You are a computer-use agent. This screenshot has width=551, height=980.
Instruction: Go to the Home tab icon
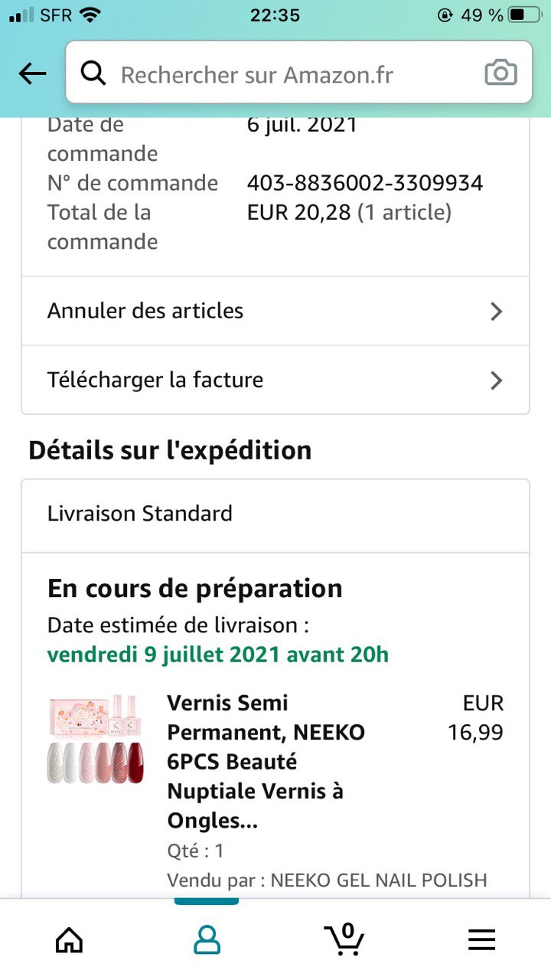coord(69,939)
